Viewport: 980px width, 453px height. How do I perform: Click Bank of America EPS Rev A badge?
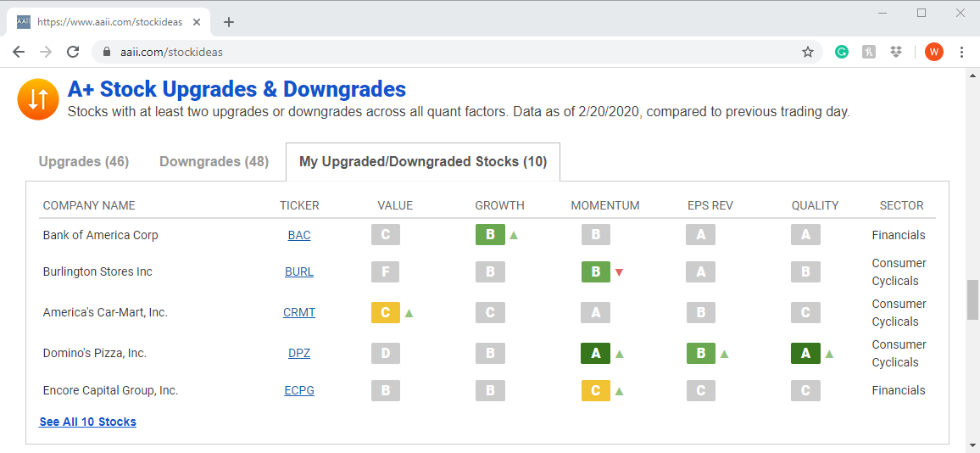pyautogui.click(x=700, y=235)
